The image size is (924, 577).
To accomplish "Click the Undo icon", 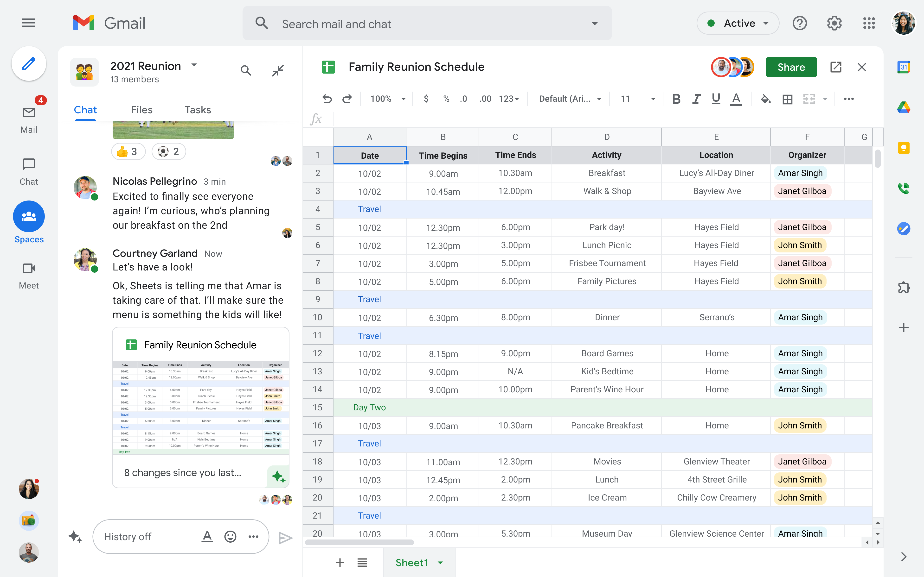I will 327,98.
